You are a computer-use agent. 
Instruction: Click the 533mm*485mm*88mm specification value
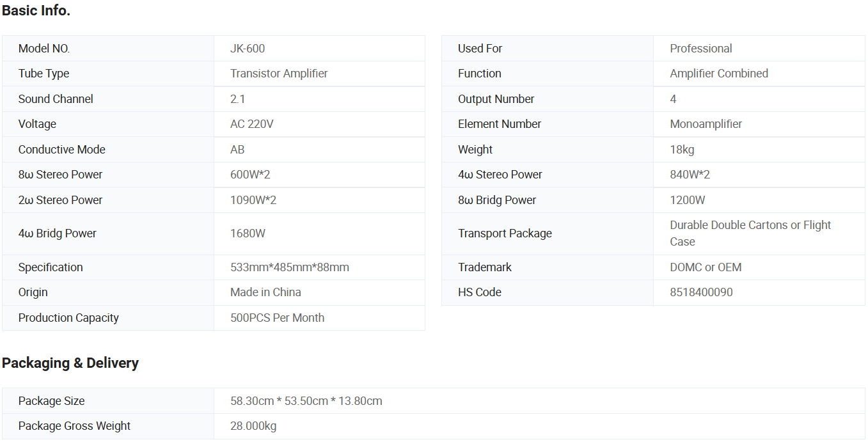[x=290, y=267]
